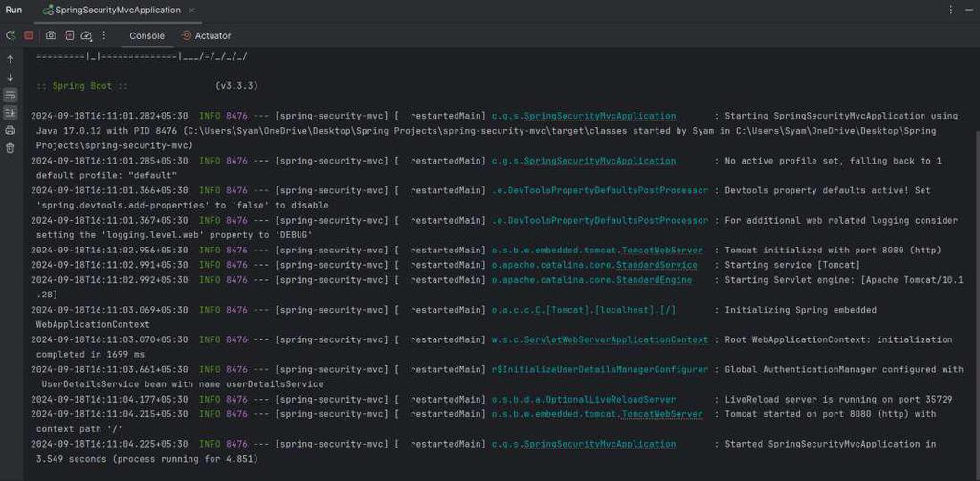
Task: Rerun the SpringSecurityMvcApplication
Action: point(11,35)
